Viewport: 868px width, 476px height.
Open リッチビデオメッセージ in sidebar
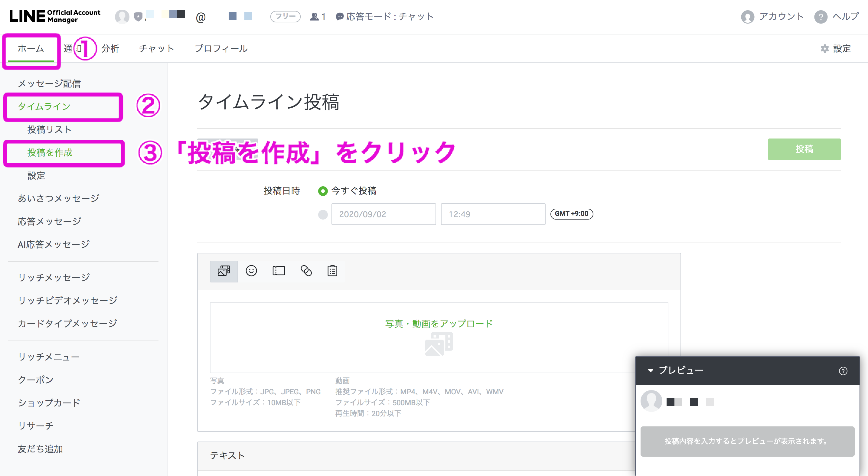click(x=67, y=300)
